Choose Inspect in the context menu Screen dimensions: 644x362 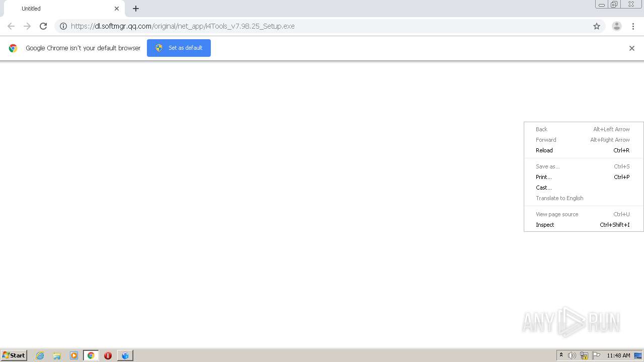pyautogui.click(x=584, y=225)
